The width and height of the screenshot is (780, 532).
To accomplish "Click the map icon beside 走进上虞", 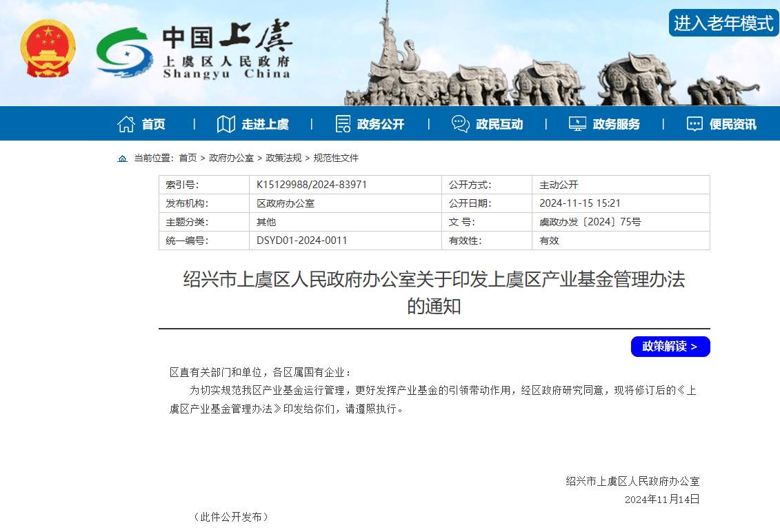I will [226, 124].
